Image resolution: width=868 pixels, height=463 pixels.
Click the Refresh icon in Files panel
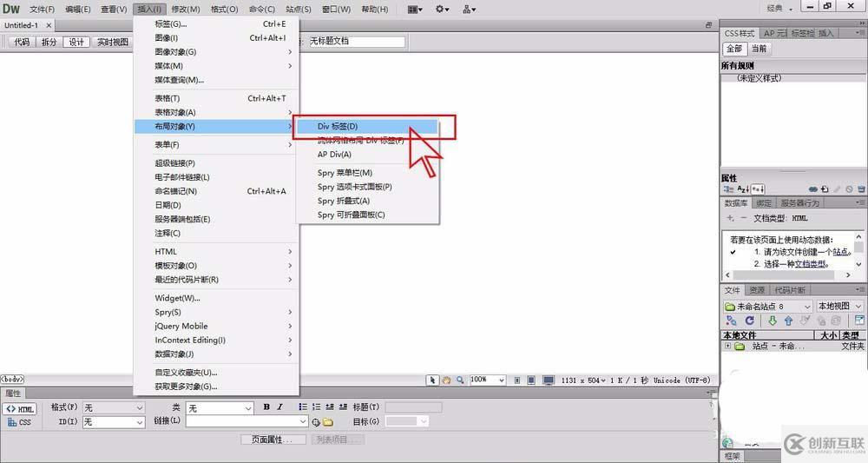pos(750,321)
